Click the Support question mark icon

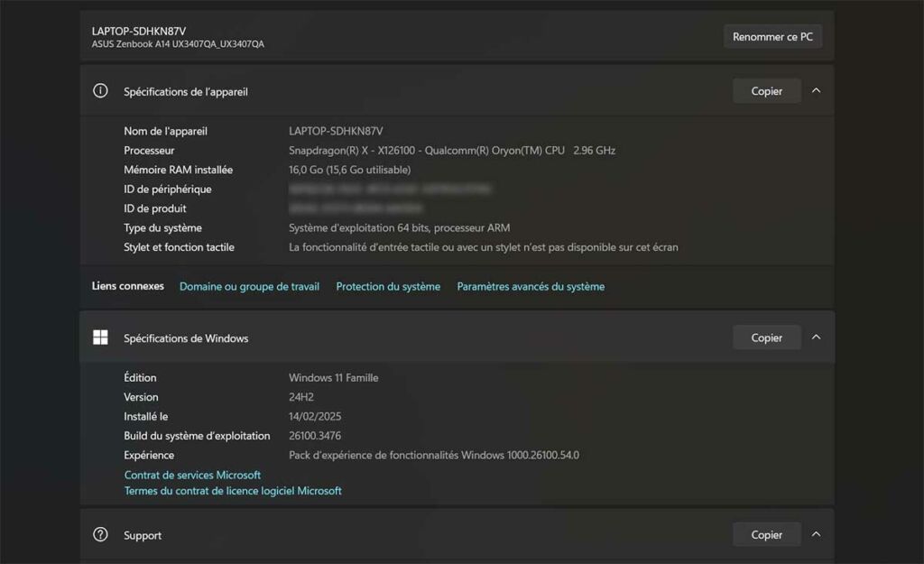click(101, 534)
